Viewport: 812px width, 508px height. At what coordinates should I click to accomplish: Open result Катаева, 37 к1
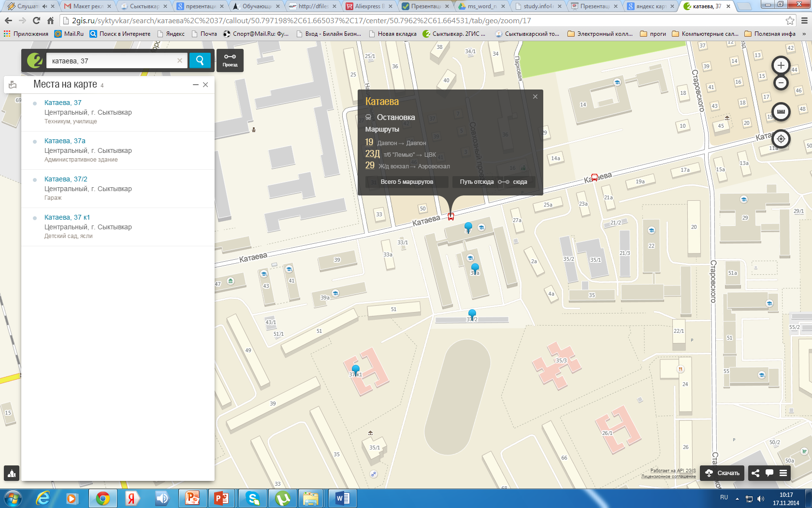point(67,217)
